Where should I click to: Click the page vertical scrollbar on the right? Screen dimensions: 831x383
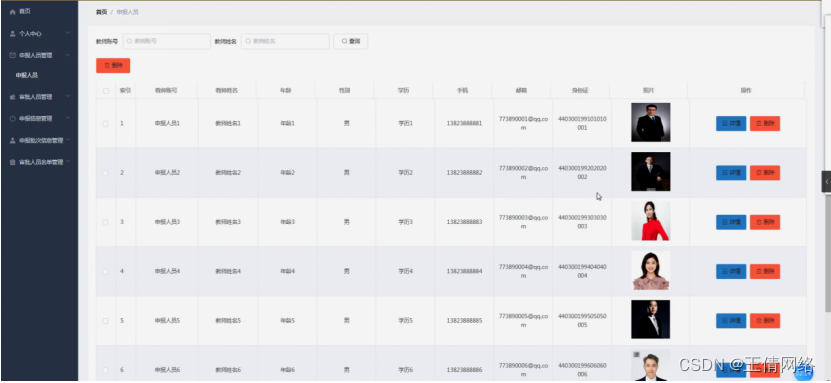tap(828, 253)
